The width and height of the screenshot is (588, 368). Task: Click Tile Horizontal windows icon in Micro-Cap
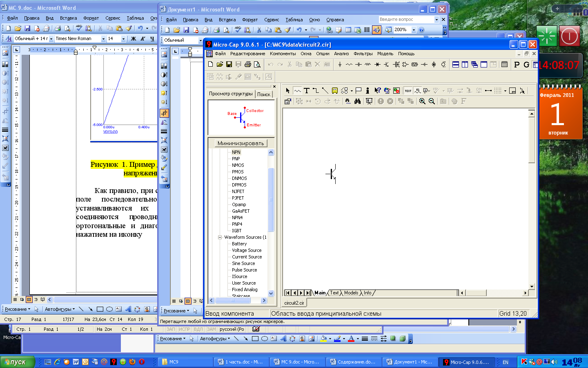point(456,65)
